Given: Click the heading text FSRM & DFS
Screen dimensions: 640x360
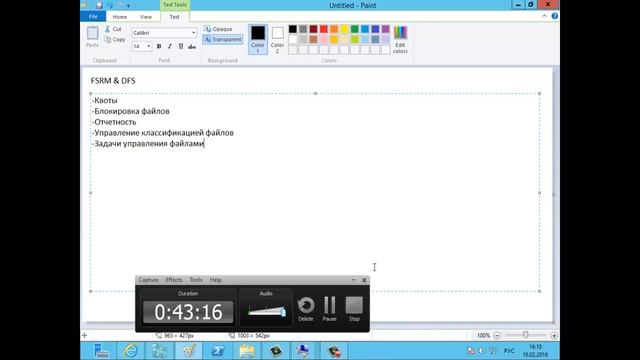Looking at the screenshot, I should click(113, 81).
